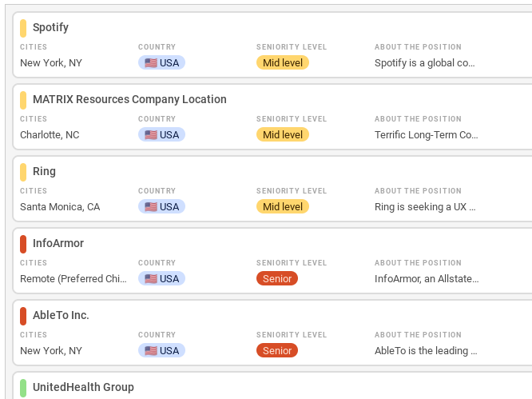Click the yellow color bar beside Spotify

23,28
